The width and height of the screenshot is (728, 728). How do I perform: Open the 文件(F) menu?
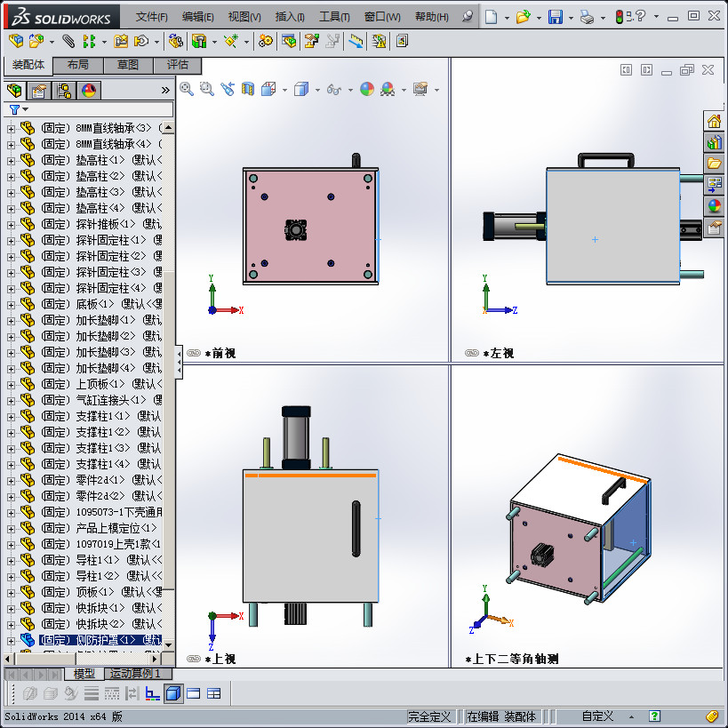click(x=151, y=17)
